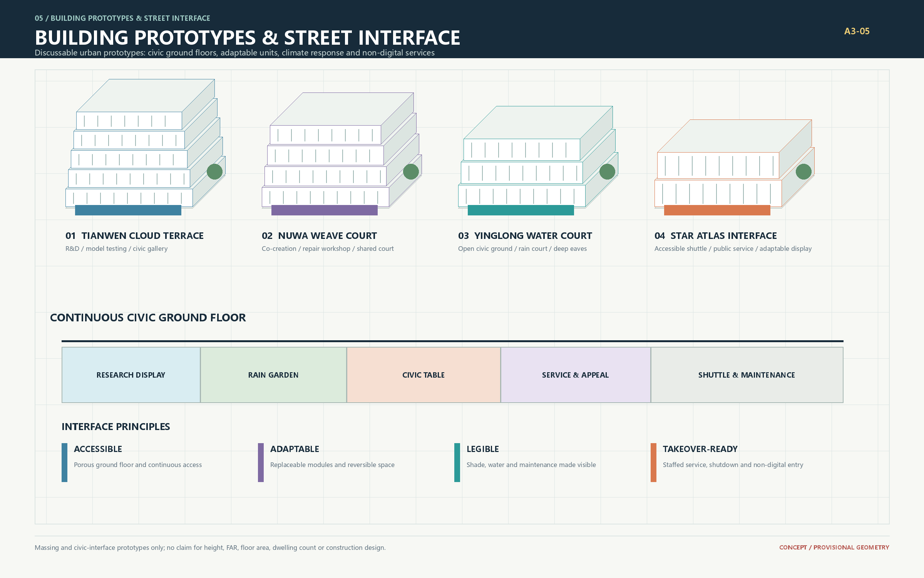Select the CIVIC TABLE ground floor block
Screen dimensions: 924x578
[423, 375]
